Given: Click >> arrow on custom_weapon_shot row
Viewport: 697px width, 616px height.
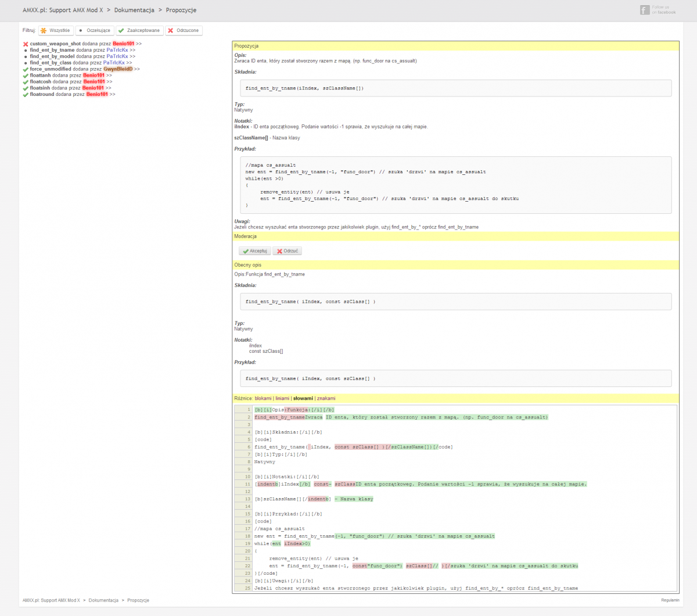Looking at the screenshot, I should tap(139, 44).
